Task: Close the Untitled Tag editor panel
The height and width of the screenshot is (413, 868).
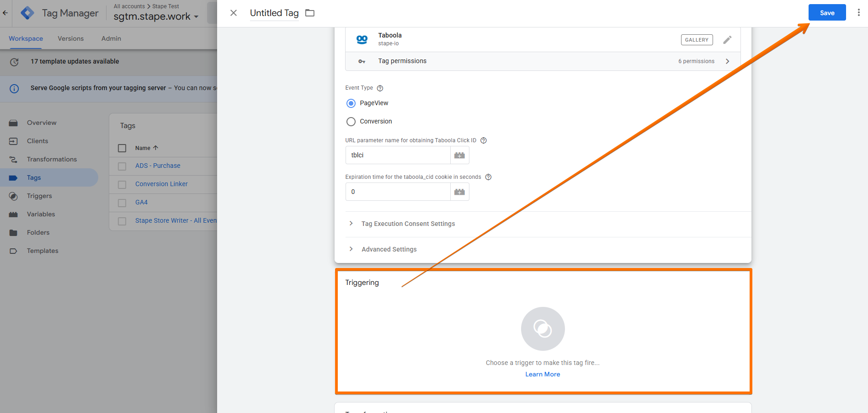Action: point(234,13)
